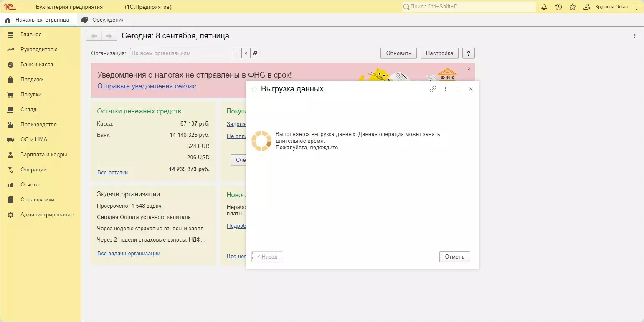Click the notifications bell icon

click(544, 7)
